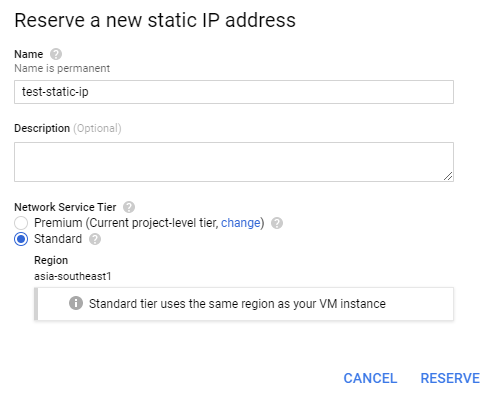This screenshot has height=401, width=497.
Task: Follow the change link for project-level tier
Action: click(x=240, y=223)
